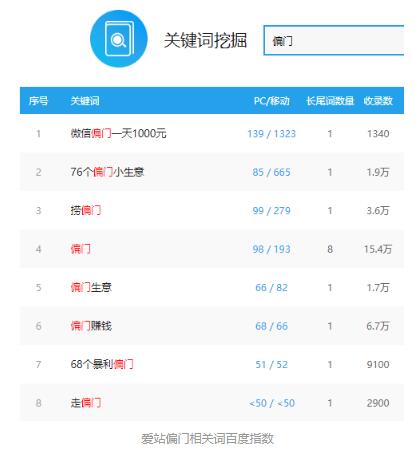Click the 关键词挖掘 title text
This screenshot has height=454, width=415.
pyautogui.click(x=205, y=40)
